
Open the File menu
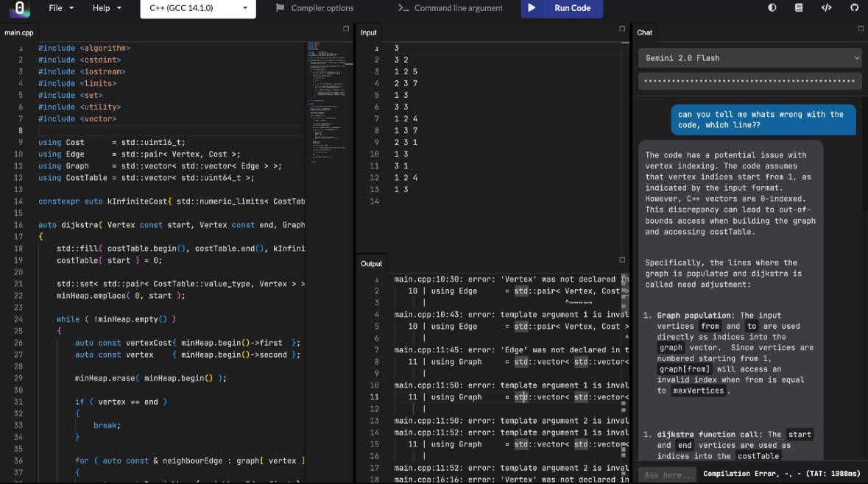61,8
